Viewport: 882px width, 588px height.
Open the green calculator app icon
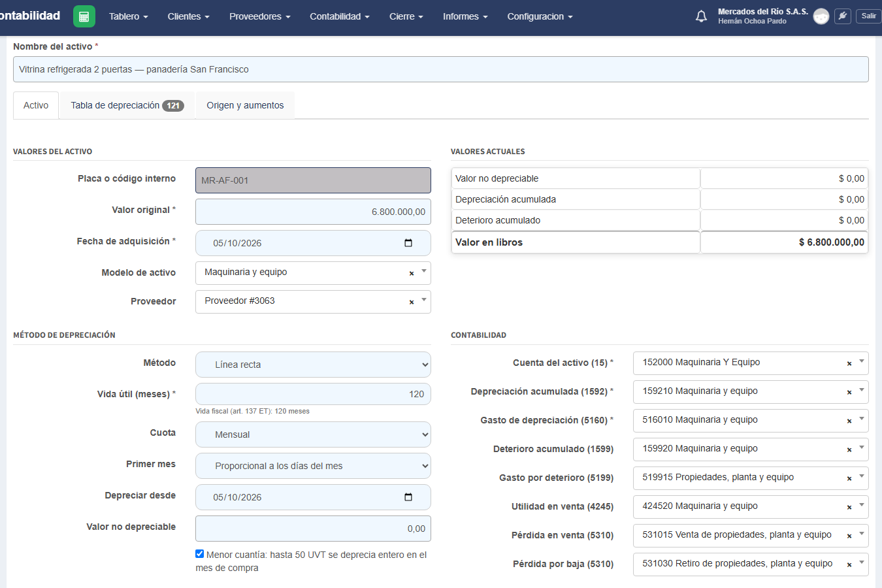pyautogui.click(x=84, y=16)
